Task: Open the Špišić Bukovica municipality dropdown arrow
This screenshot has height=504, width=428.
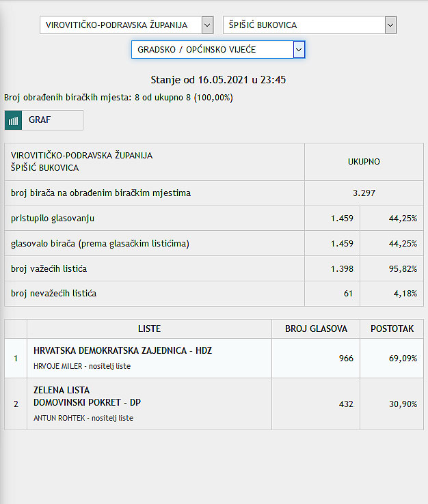Action: point(390,25)
